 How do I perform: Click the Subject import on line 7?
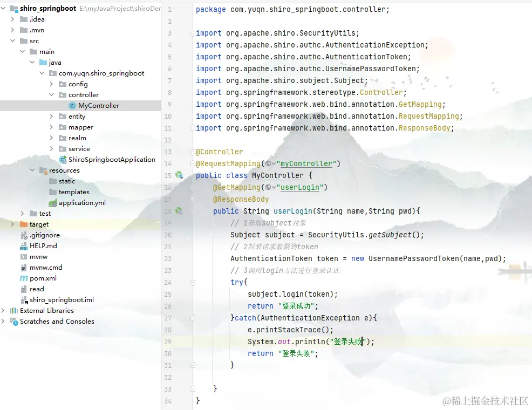(x=282, y=80)
